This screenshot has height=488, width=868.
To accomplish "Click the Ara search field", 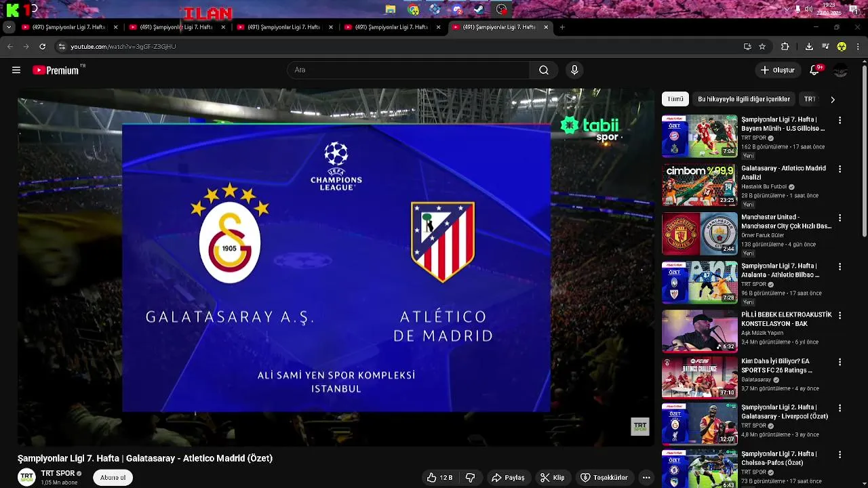I will pos(408,70).
